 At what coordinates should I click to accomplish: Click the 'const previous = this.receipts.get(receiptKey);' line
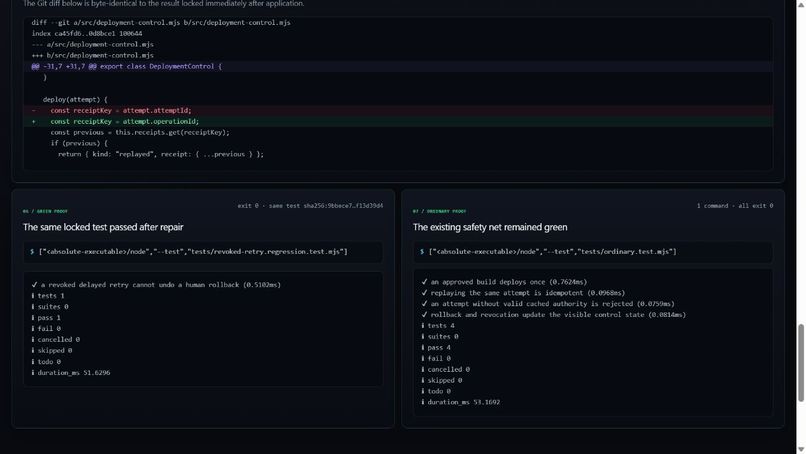[140, 132]
